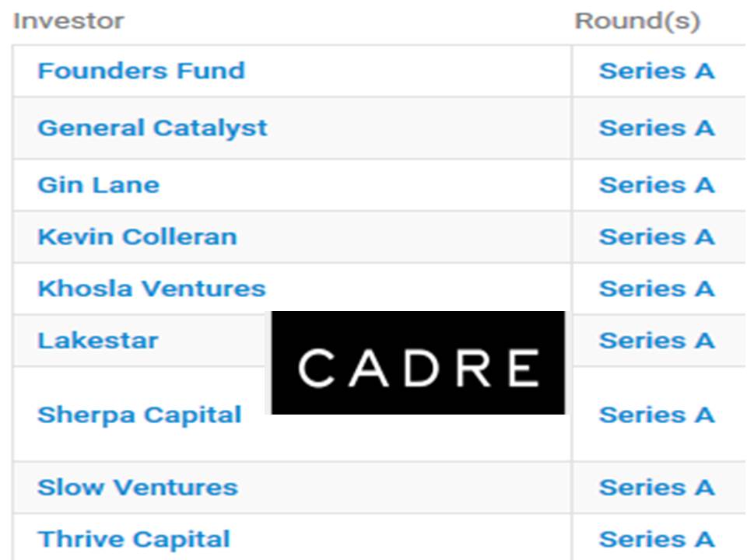The width and height of the screenshot is (747, 560).
Task: Open the Khosla Ventures investor link
Action: tap(152, 289)
